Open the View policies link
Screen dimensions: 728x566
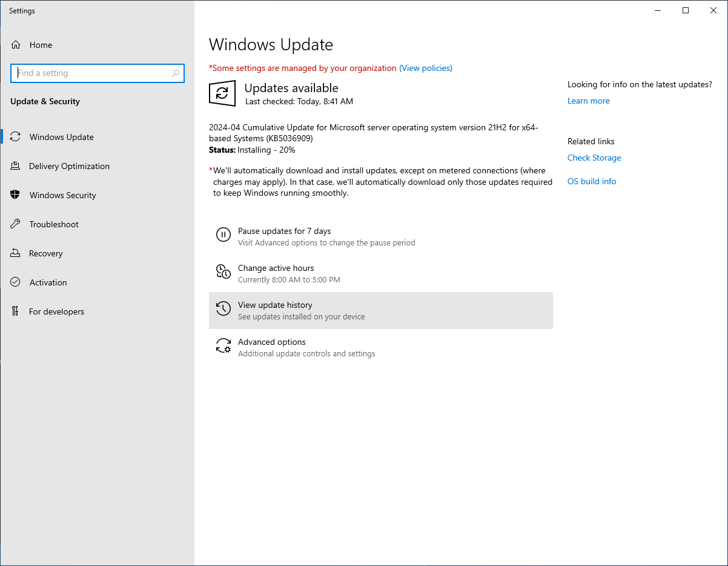pyautogui.click(x=426, y=68)
